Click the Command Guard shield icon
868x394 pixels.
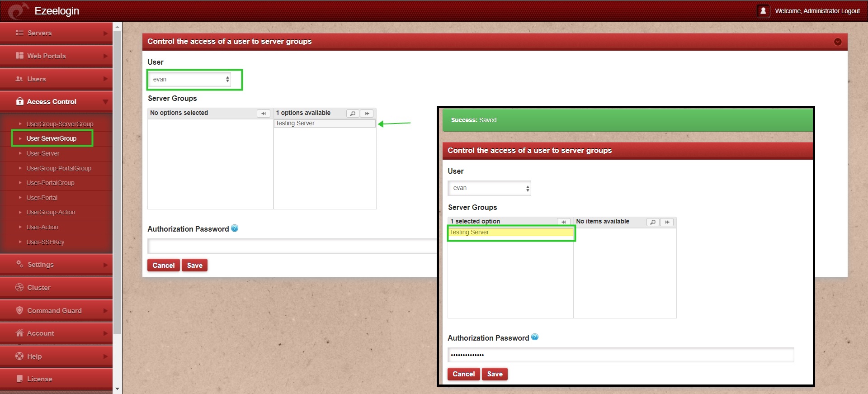pos(19,310)
